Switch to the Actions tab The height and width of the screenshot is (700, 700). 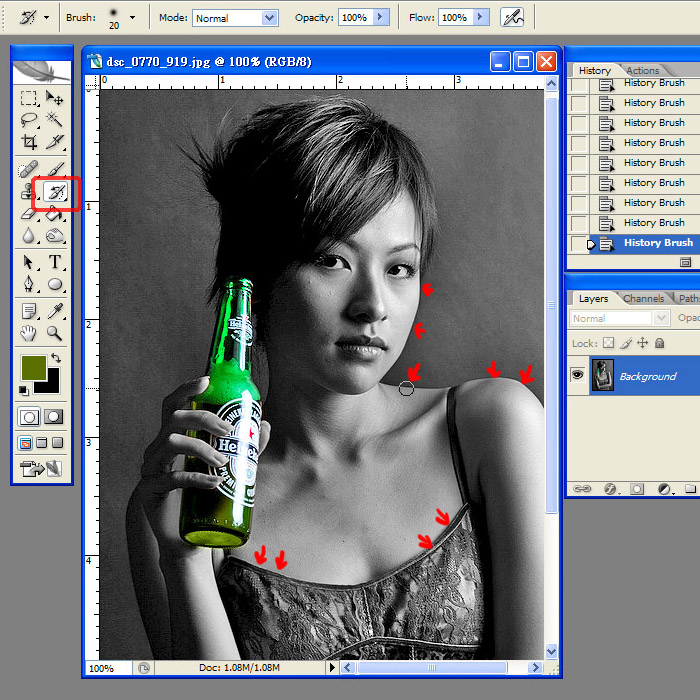click(x=642, y=70)
